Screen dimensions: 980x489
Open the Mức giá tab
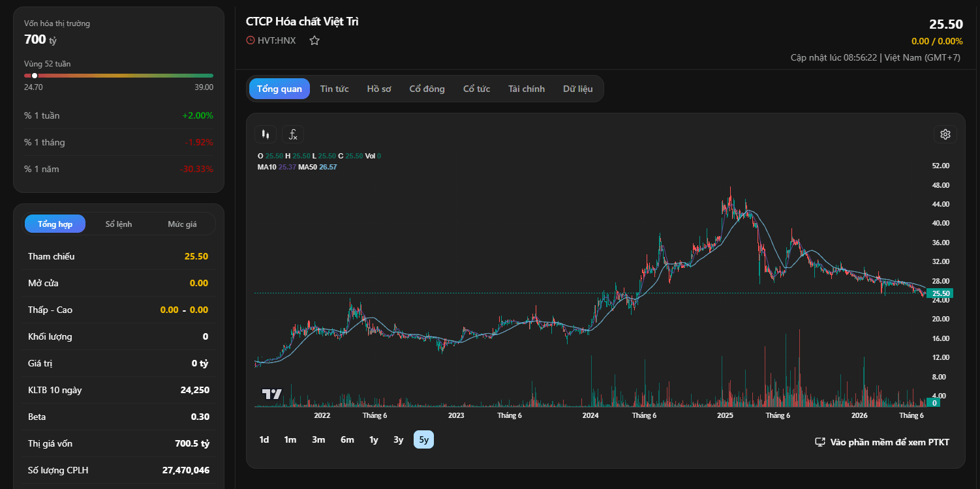coord(182,224)
